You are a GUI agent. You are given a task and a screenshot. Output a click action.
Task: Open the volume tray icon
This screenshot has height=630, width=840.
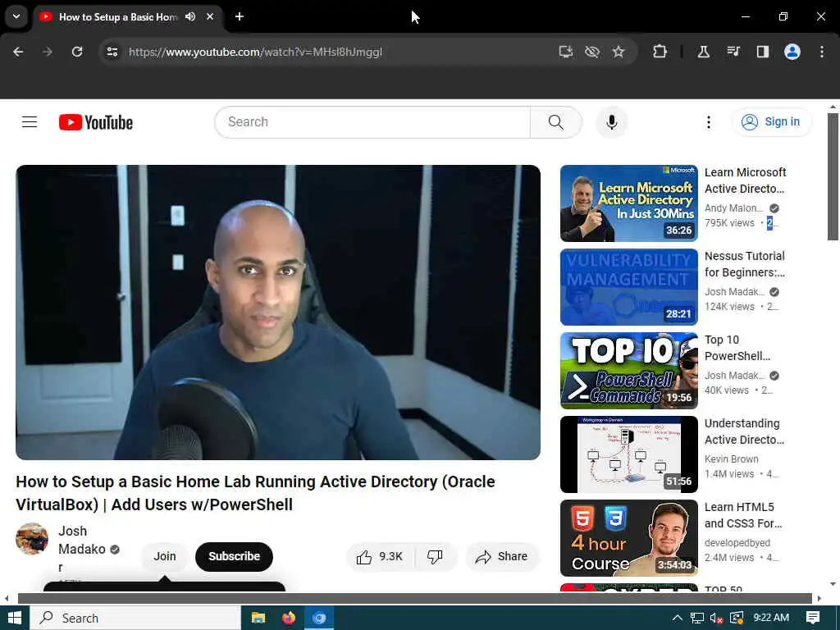pyautogui.click(x=716, y=619)
